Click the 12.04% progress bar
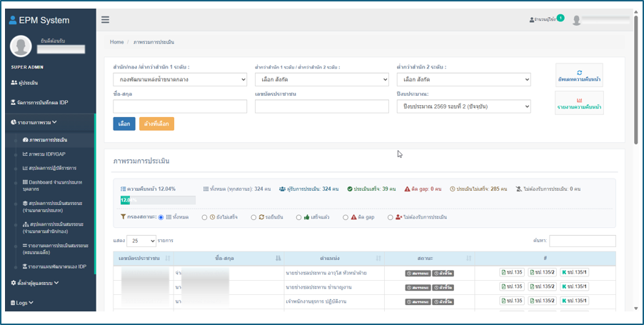644x325 pixels. tap(158, 200)
